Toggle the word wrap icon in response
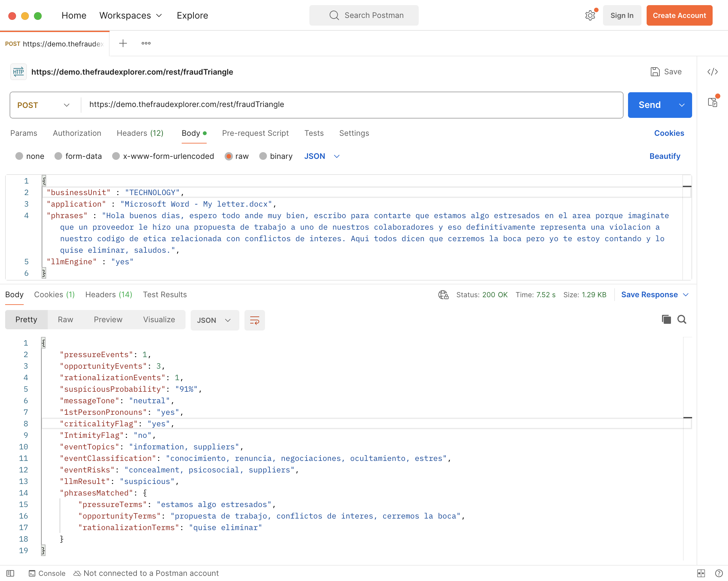Viewport: 728px width, 581px height. [x=255, y=320]
